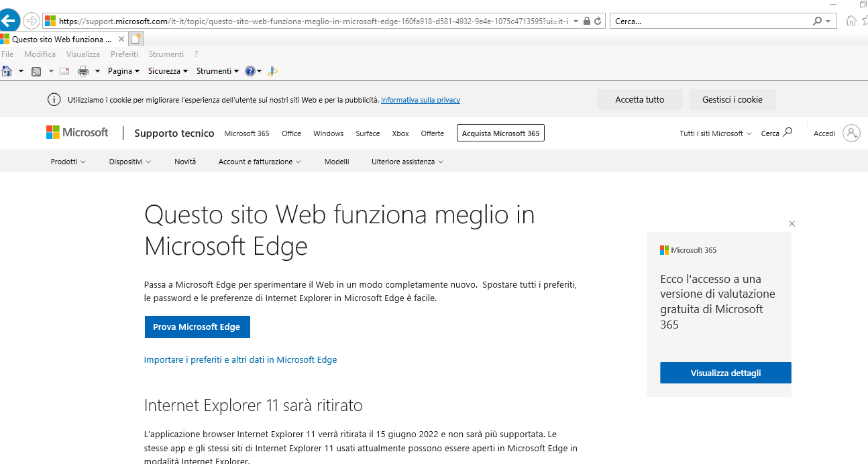
Task: Open the Strumenti command bar dropdown
Action: point(217,71)
